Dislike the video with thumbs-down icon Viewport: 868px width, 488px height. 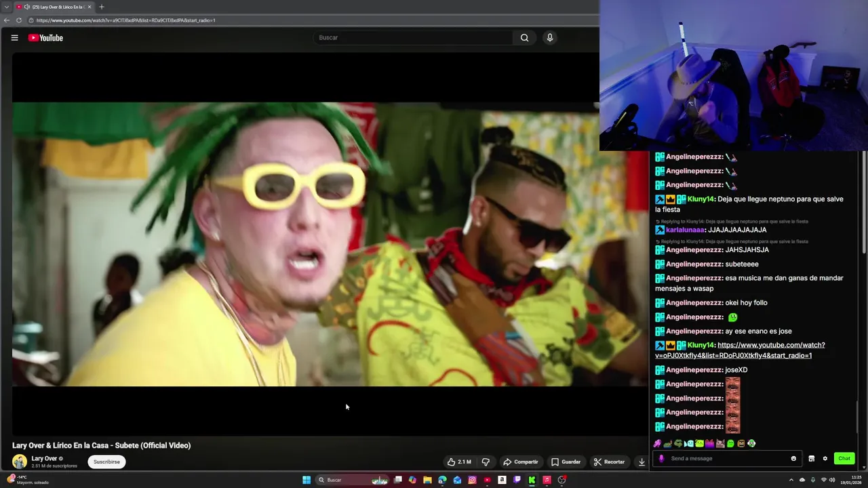point(486,462)
